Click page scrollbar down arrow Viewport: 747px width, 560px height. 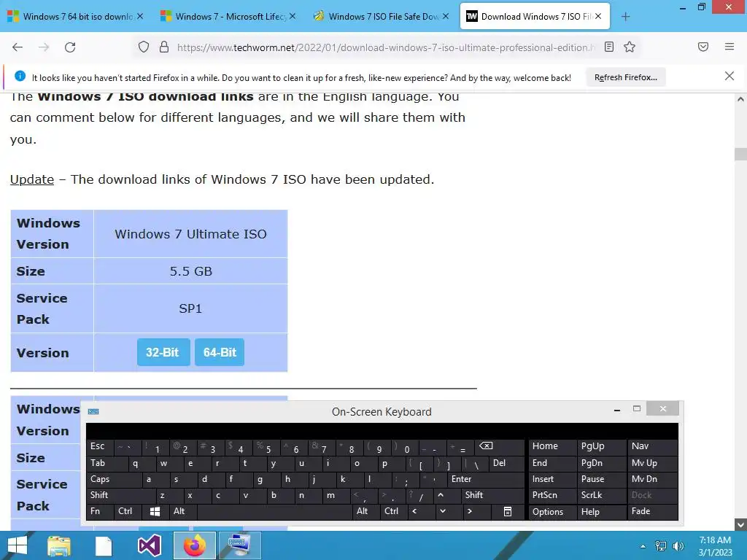coord(740,525)
